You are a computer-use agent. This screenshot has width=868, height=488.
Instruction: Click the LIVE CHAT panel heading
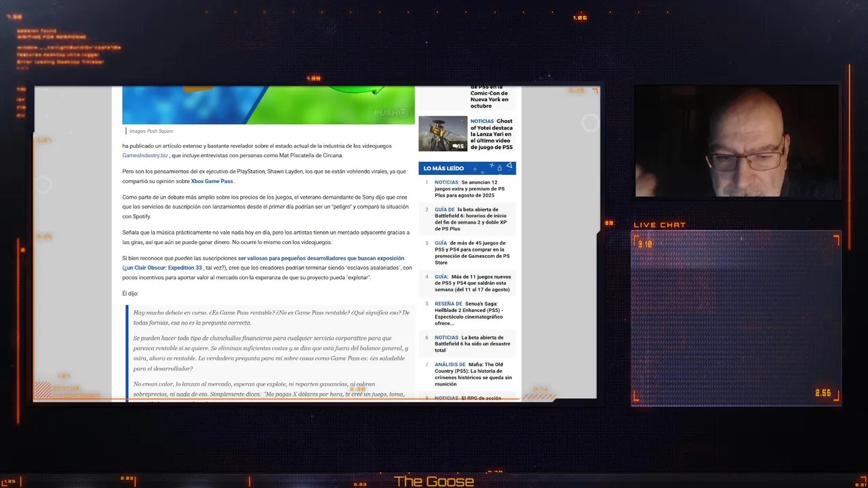(x=660, y=225)
